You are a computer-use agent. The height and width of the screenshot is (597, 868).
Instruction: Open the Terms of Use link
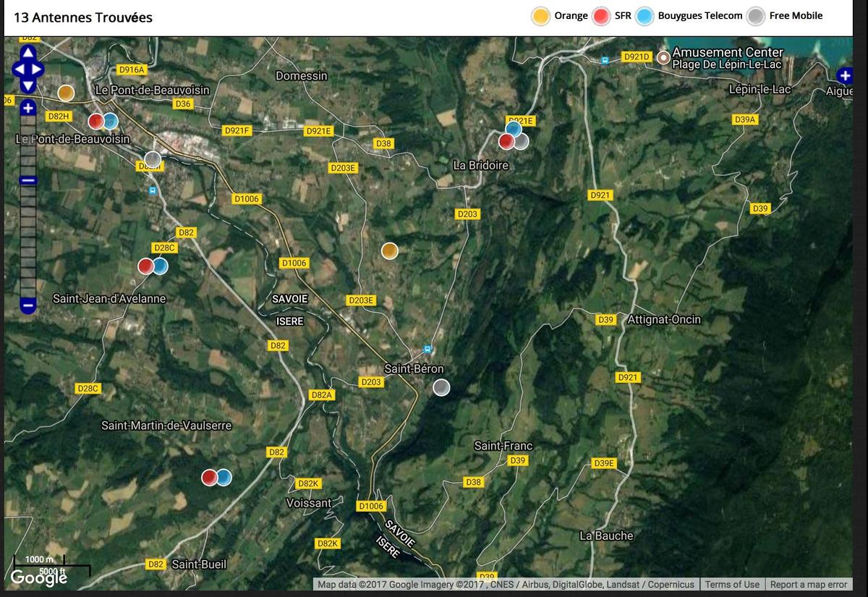(x=732, y=585)
